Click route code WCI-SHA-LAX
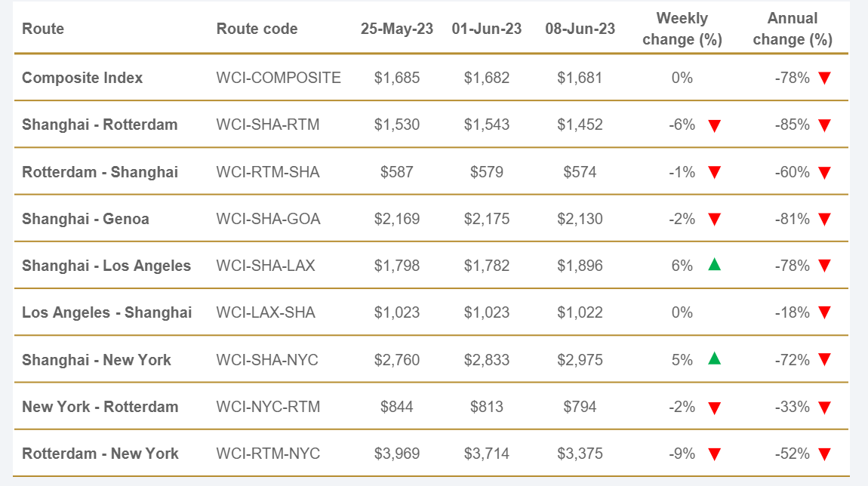The height and width of the screenshot is (486, 868). click(266, 266)
